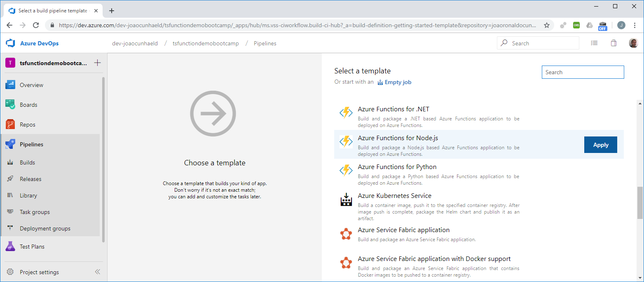The width and height of the screenshot is (644, 282).
Task: Click the Google Drive extension icon
Action: 590,25
